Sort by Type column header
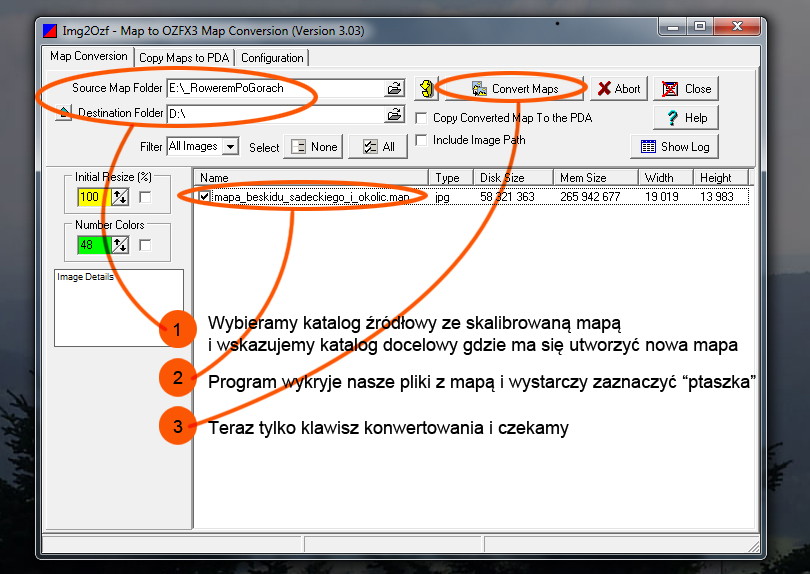This screenshot has height=574, width=810. coord(451,178)
